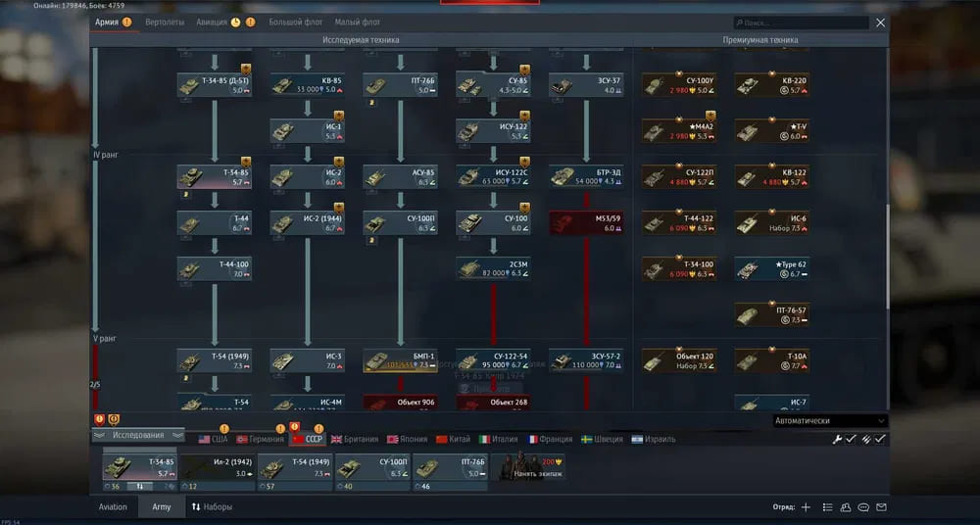Select the ЗСУ-57-2 anti-air card
This screenshot has width=980, height=525.
click(x=586, y=360)
